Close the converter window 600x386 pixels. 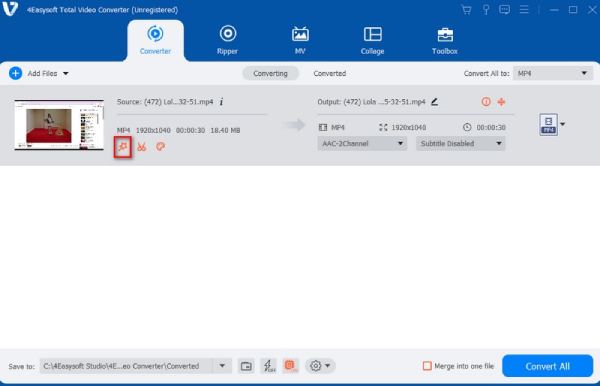tap(592, 10)
